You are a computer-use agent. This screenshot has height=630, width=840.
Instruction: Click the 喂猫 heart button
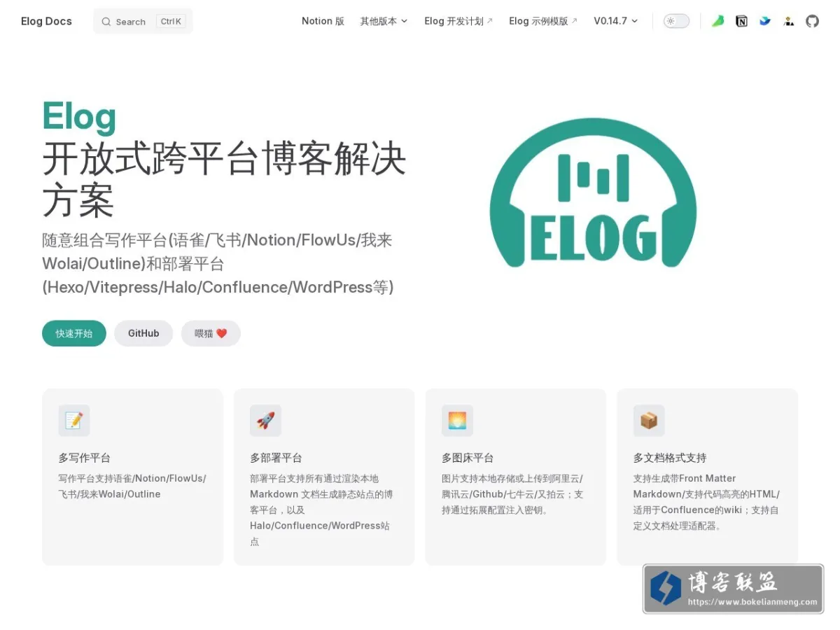coord(211,333)
